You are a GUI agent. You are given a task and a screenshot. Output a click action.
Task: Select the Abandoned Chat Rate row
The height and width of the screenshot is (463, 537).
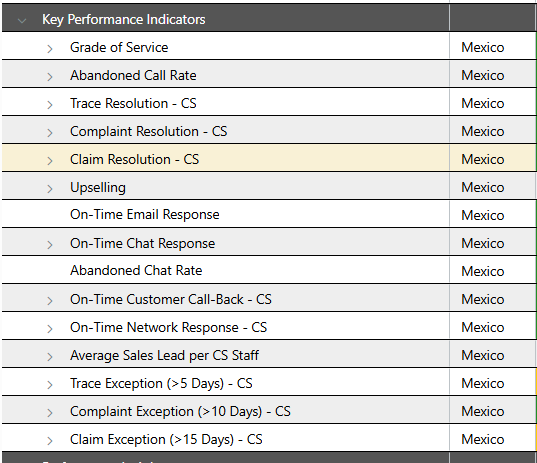(225, 271)
